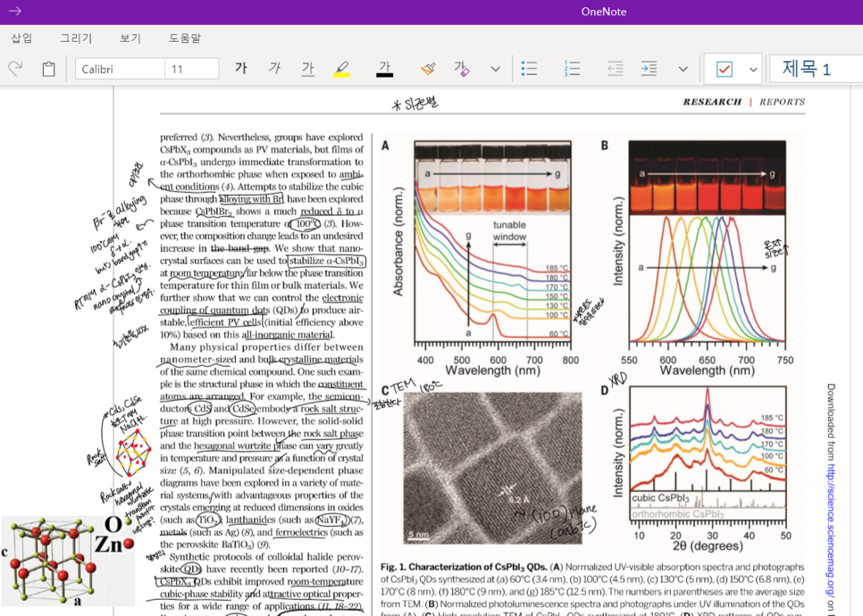Viewport: 863px width, 616px height.
Task: Toggle the to-do tag checkbox
Action: pos(725,70)
